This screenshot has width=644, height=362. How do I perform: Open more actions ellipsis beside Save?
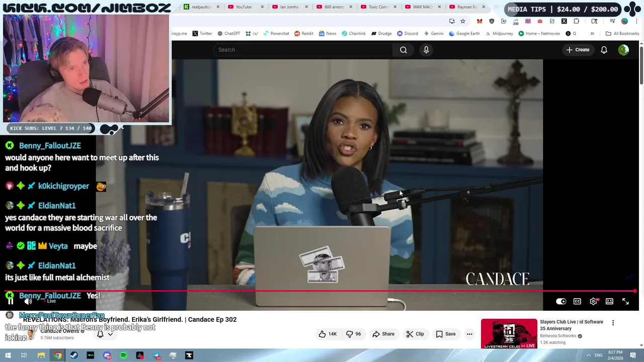pos(469,334)
